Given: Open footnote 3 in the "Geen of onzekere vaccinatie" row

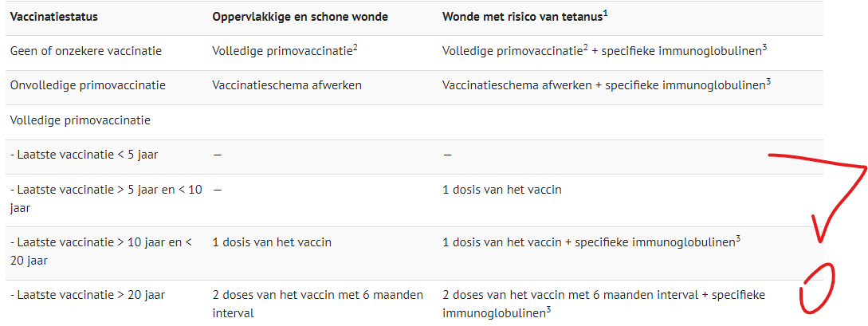Looking at the screenshot, I should click(x=764, y=47).
